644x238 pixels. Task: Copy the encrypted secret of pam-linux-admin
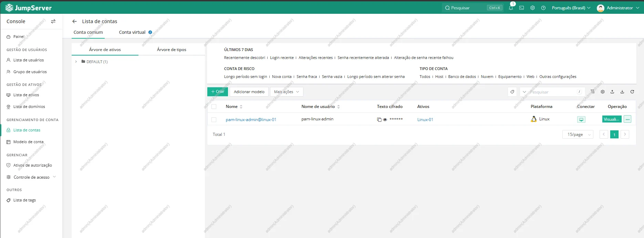point(379,120)
